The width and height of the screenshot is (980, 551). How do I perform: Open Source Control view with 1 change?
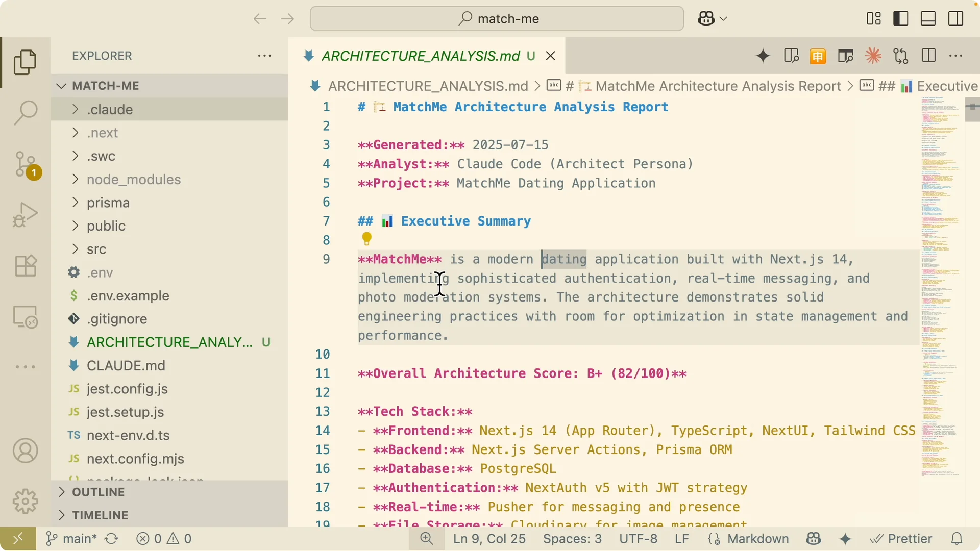[26, 165]
